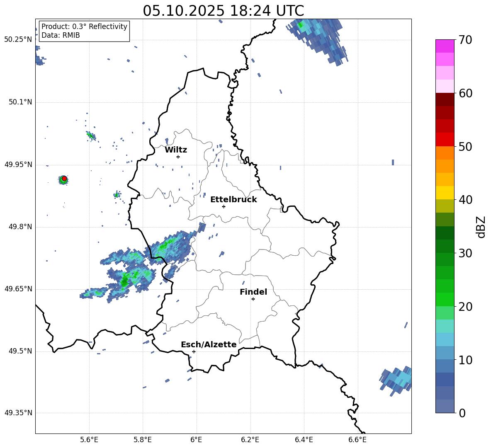This screenshot has height=448, width=491.
Task: Click the 49.8°N latitude label
Action: coord(20,227)
